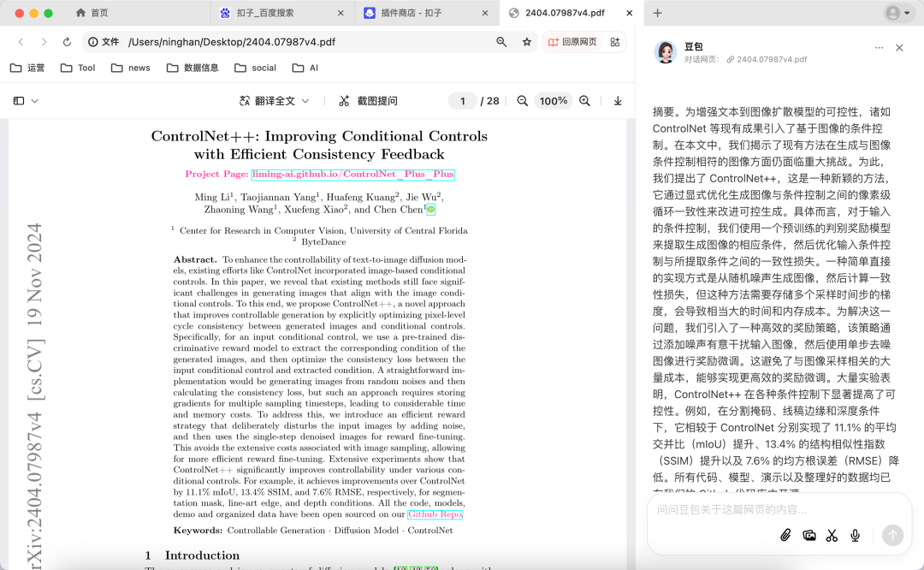
Task: Open the Github Repo link in the abstract
Action: [434, 514]
